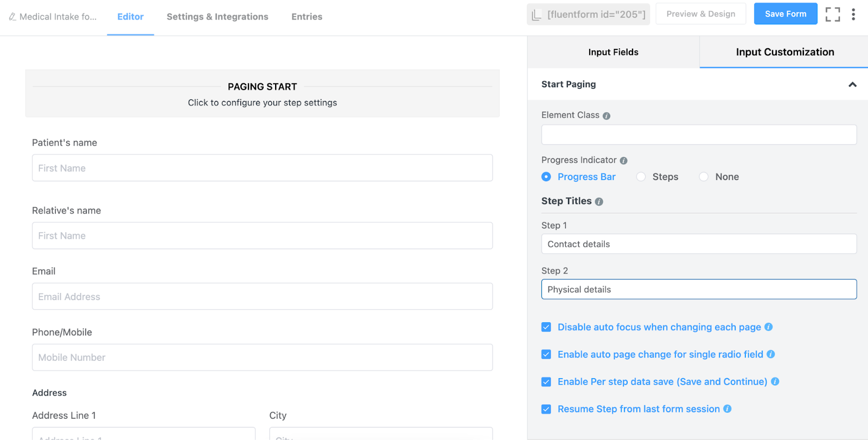Viewport: 868px width, 440px height.
Task: Toggle the fullscreen editor icon
Action: click(833, 15)
